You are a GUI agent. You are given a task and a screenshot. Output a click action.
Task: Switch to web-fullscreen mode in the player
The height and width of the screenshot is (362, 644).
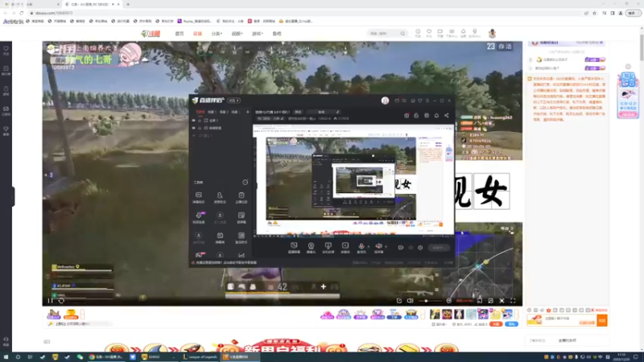(502, 301)
